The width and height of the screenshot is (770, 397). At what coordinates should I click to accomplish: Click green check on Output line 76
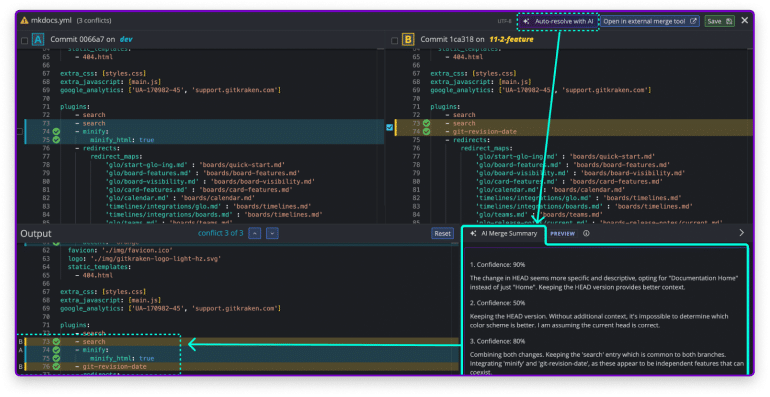56,367
